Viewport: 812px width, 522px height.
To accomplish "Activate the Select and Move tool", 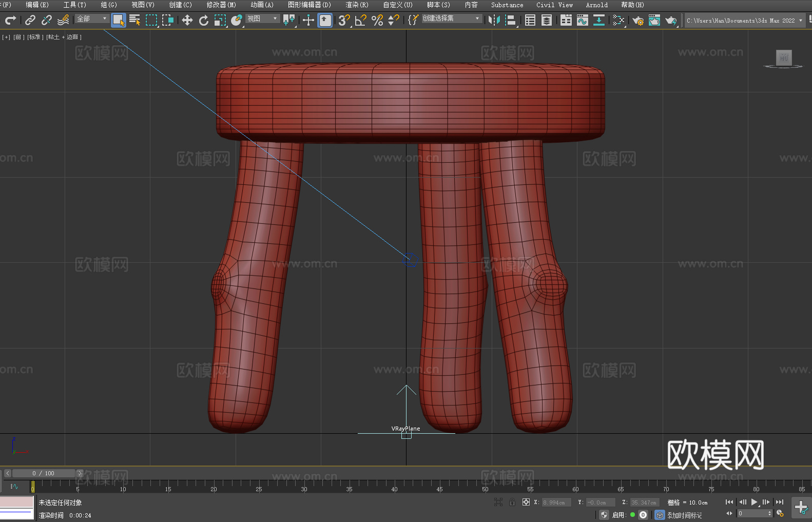I will click(187, 20).
